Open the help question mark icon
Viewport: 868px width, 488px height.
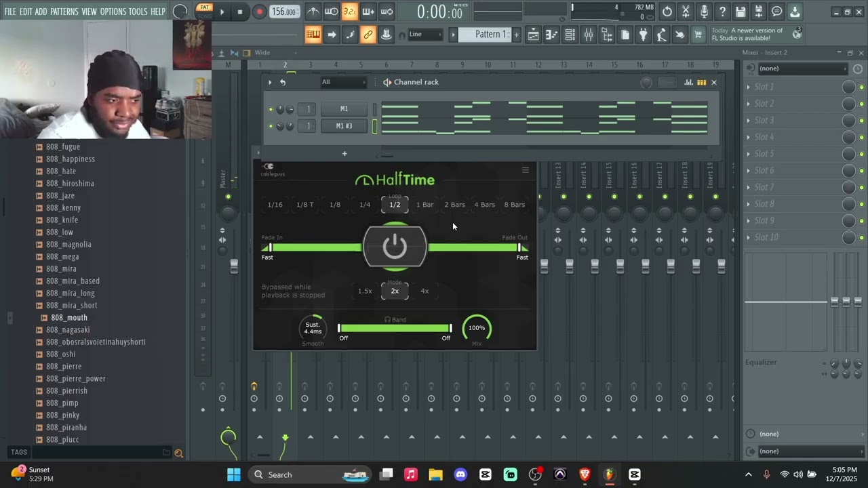(x=722, y=12)
